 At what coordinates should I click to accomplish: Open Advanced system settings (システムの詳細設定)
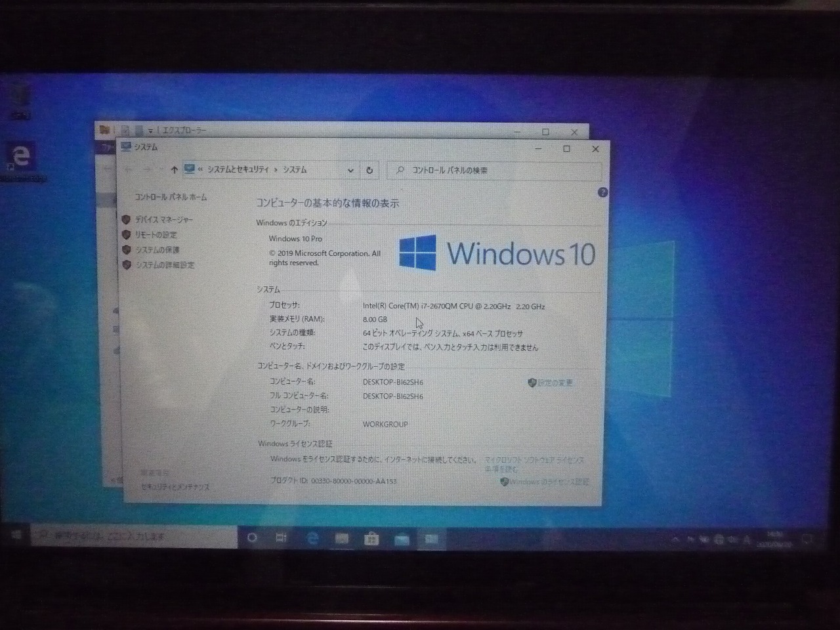click(x=165, y=265)
